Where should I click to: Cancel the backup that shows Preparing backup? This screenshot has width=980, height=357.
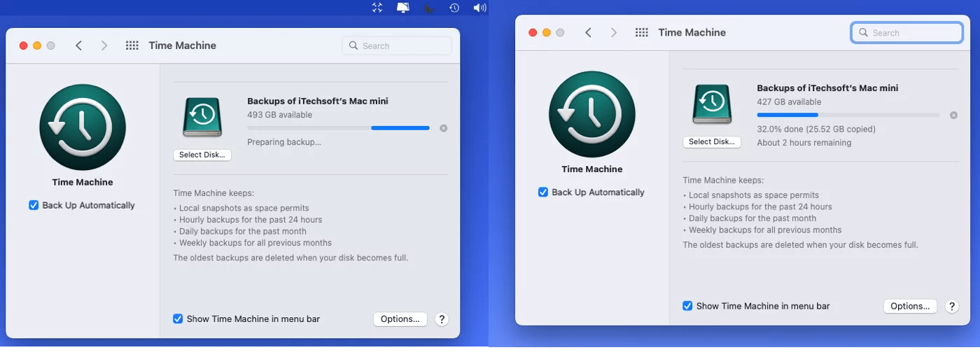443,128
